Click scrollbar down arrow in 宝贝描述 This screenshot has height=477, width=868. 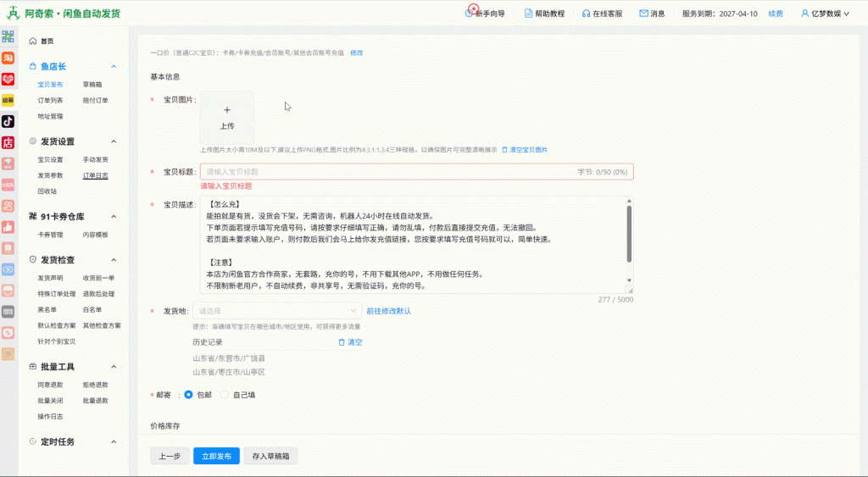click(x=629, y=280)
